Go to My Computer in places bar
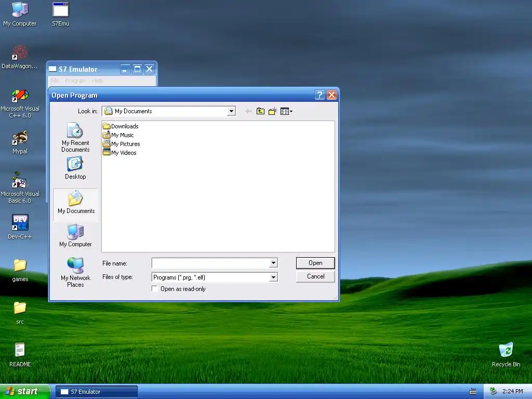The image size is (532, 399). click(x=75, y=235)
